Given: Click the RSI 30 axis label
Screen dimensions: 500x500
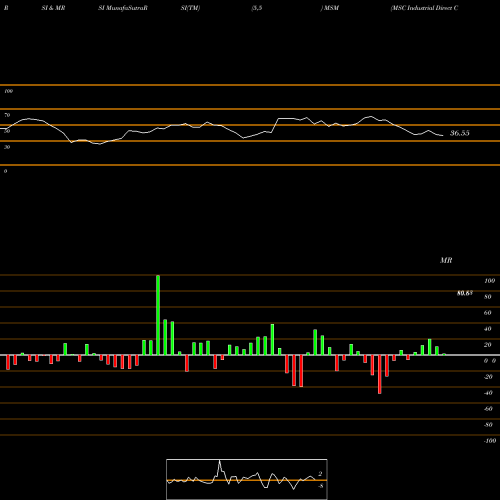Looking at the screenshot, I should pyautogui.click(x=7, y=147).
